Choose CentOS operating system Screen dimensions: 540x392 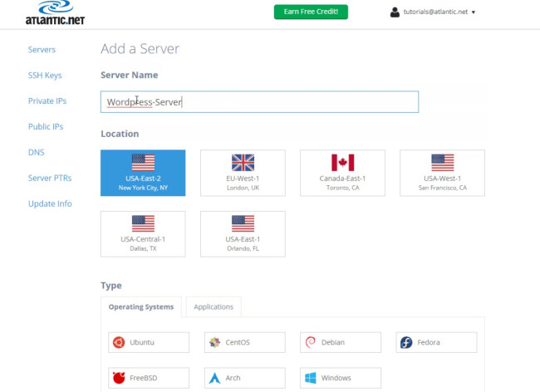(244, 342)
